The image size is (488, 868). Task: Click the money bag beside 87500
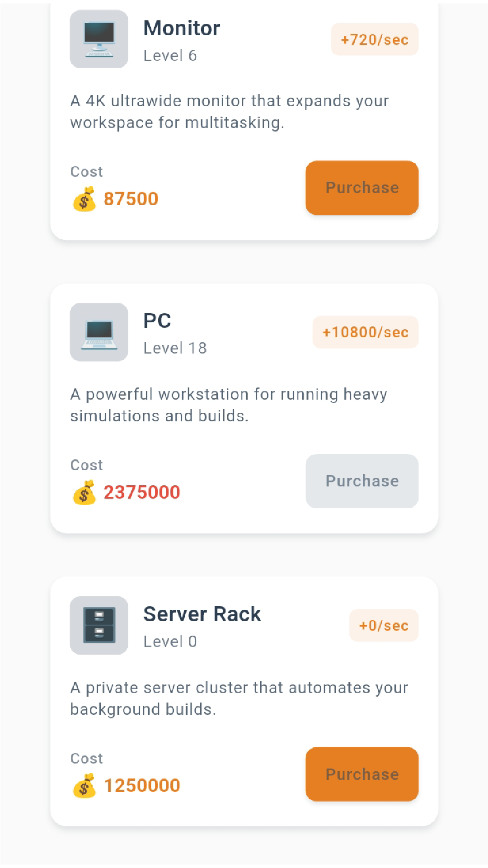tap(84, 198)
